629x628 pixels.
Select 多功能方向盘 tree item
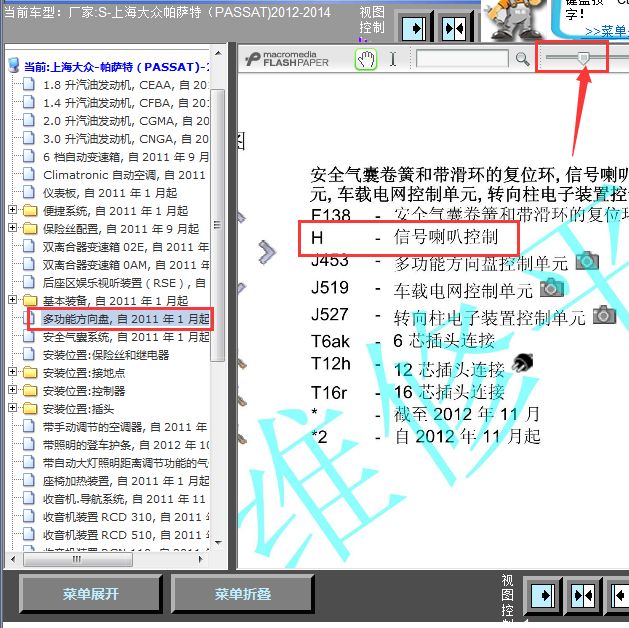[126, 319]
